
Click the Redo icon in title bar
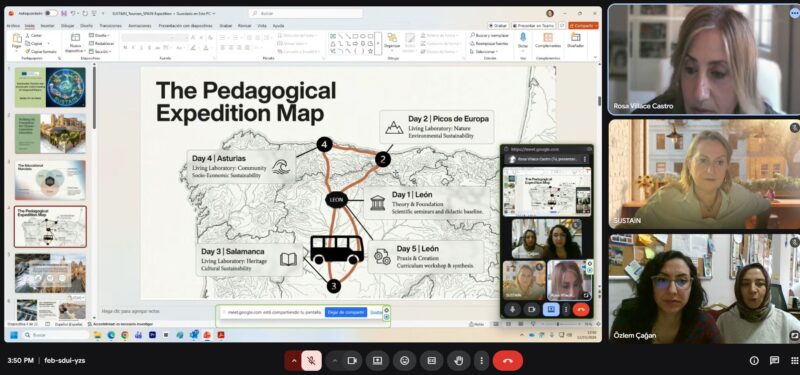point(85,13)
